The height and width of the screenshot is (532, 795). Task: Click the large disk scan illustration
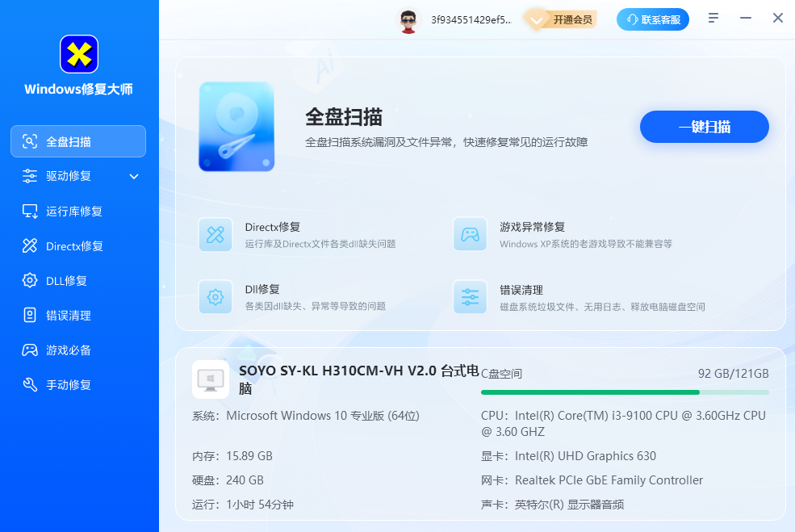(236, 127)
